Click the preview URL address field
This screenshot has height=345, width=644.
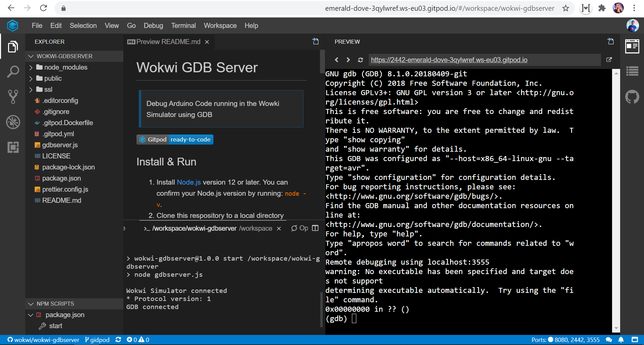485,60
